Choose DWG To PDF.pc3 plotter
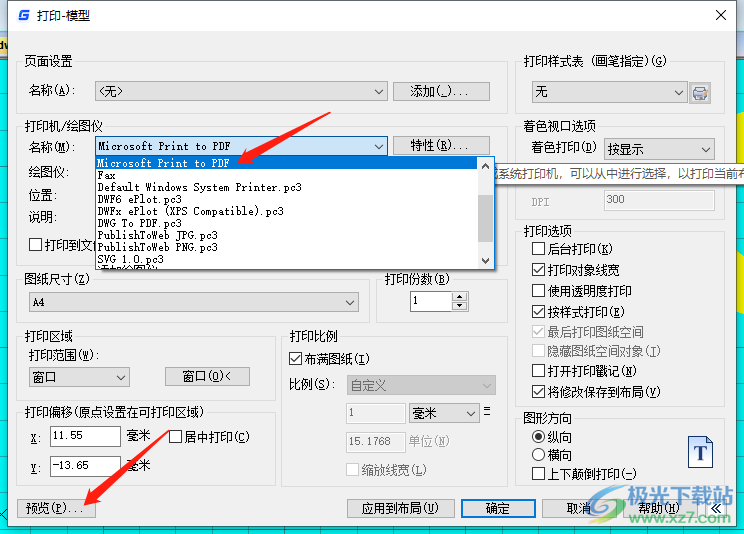744x534 pixels. click(286, 223)
